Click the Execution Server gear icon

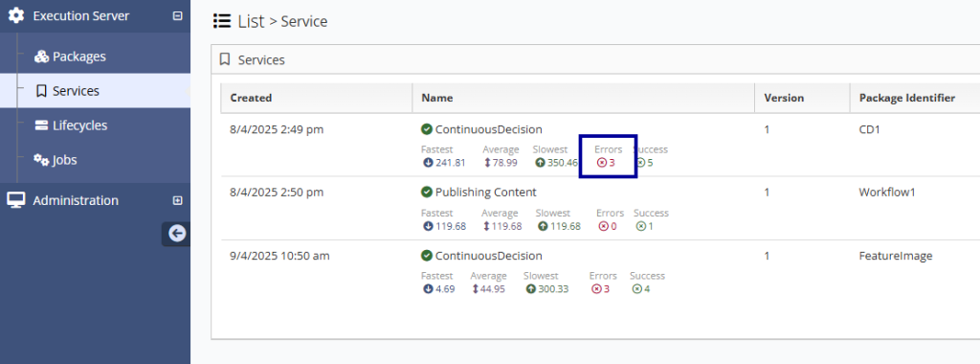click(x=16, y=15)
